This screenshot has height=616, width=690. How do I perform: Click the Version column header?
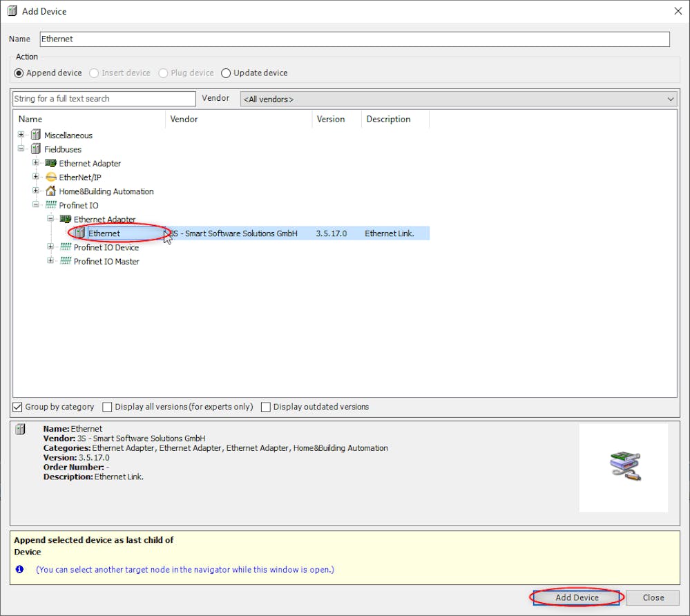337,119
